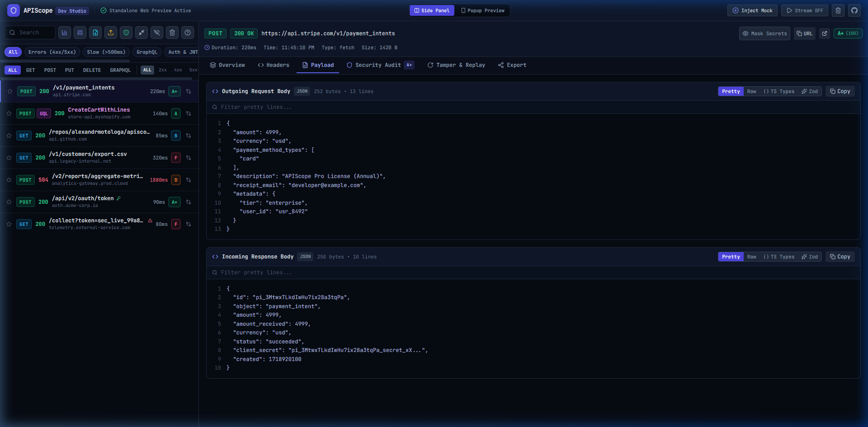Click the replay icon on /api/v2/oauth/token row
The width and height of the screenshot is (868, 427).
[x=189, y=202]
